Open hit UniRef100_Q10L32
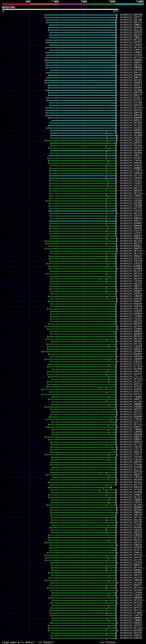The image size is (146, 644). (131, 30)
